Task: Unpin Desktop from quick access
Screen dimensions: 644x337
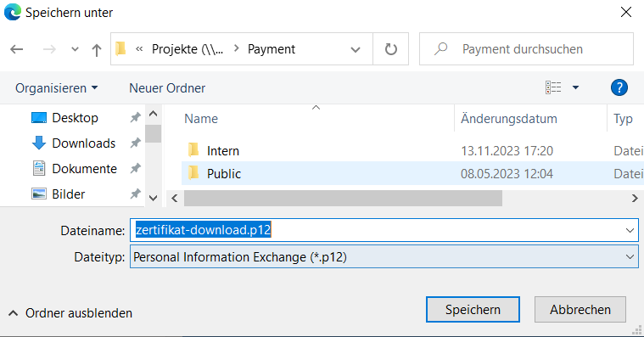Action: coord(135,118)
